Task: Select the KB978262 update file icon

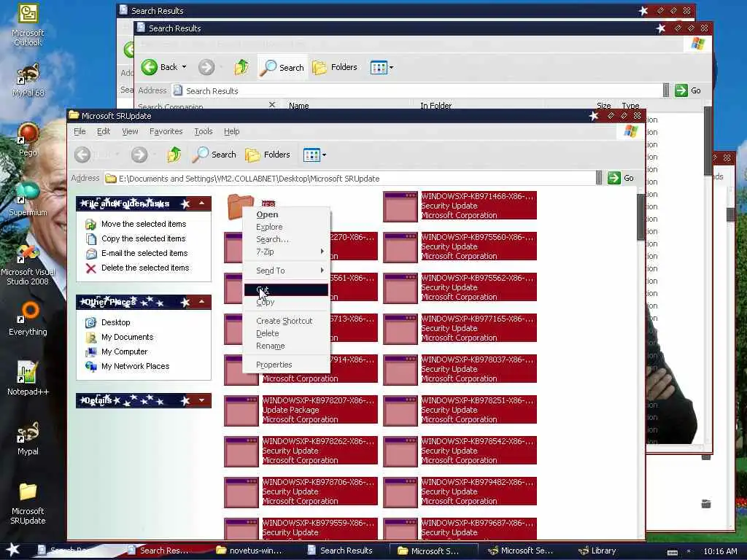Action: coord(241,451)
